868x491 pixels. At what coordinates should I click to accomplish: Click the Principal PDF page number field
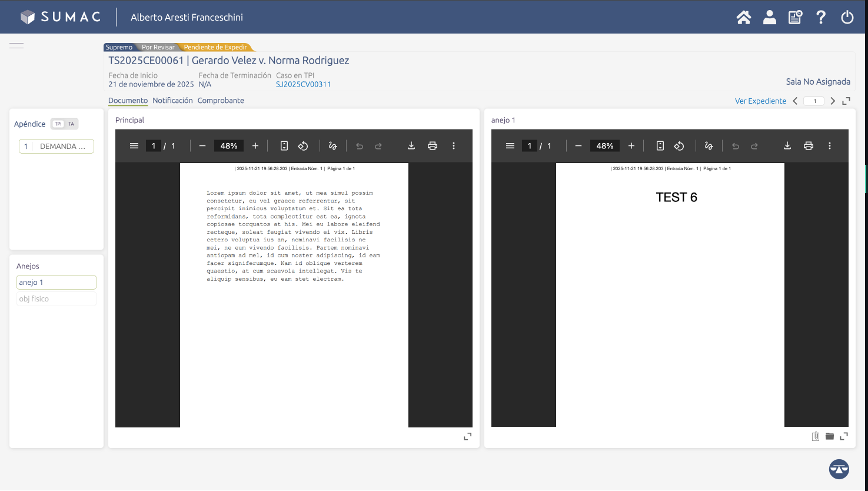pyautogui.click(x=154, y=146)
